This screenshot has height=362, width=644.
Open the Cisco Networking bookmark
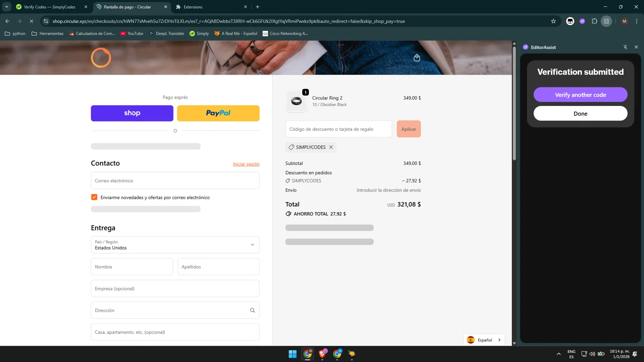pyautogui.click(x=285, y=33)
